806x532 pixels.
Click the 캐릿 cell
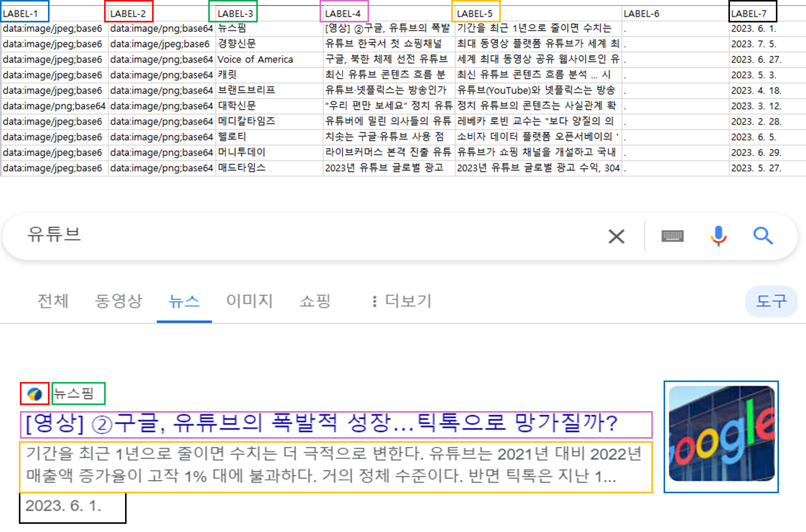click(x=269, y=75)
